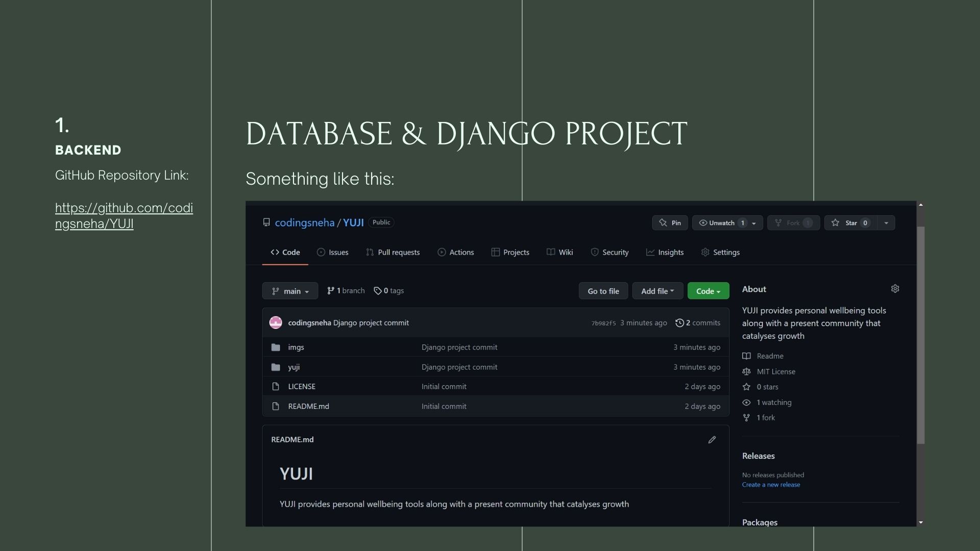Image resolution: width=980 pixels, height=551 pixels.
Task: Open the Security tab
Action: point(609,252)
